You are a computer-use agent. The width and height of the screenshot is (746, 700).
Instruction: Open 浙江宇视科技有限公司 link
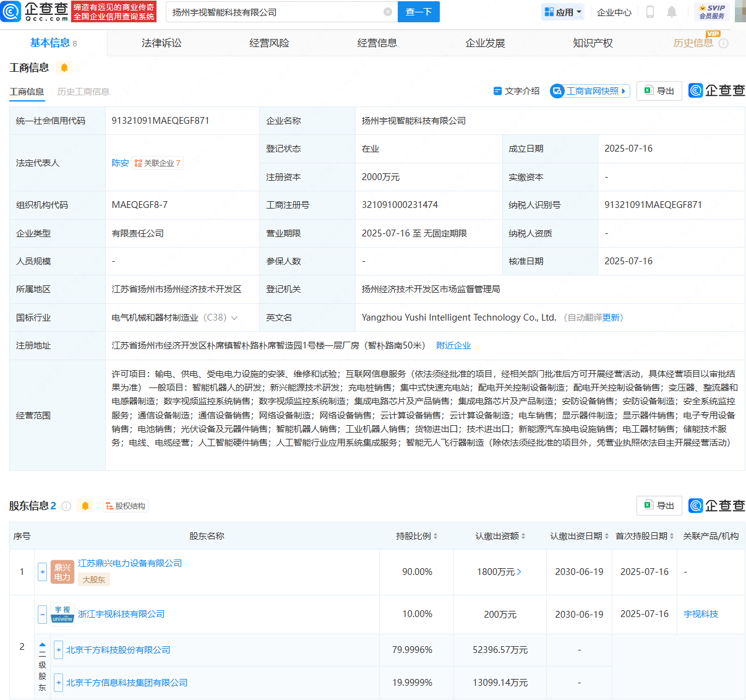click(x=121, y=614)
